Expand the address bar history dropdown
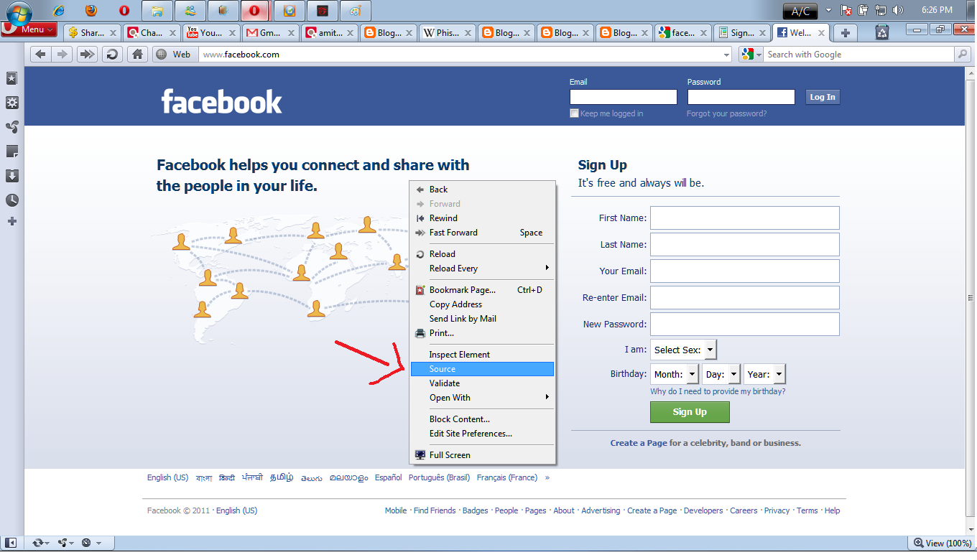 click(x=726, y=55)
